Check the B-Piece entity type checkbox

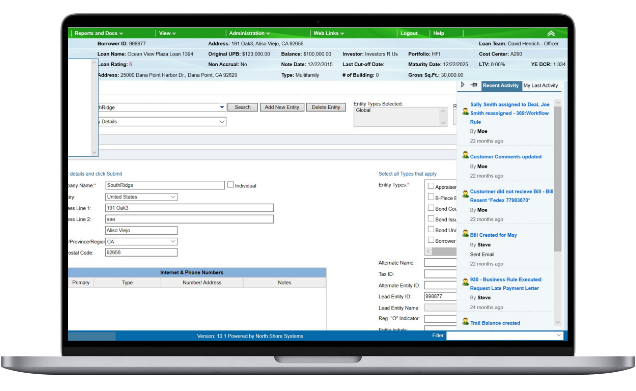click(x=431, y=197)
